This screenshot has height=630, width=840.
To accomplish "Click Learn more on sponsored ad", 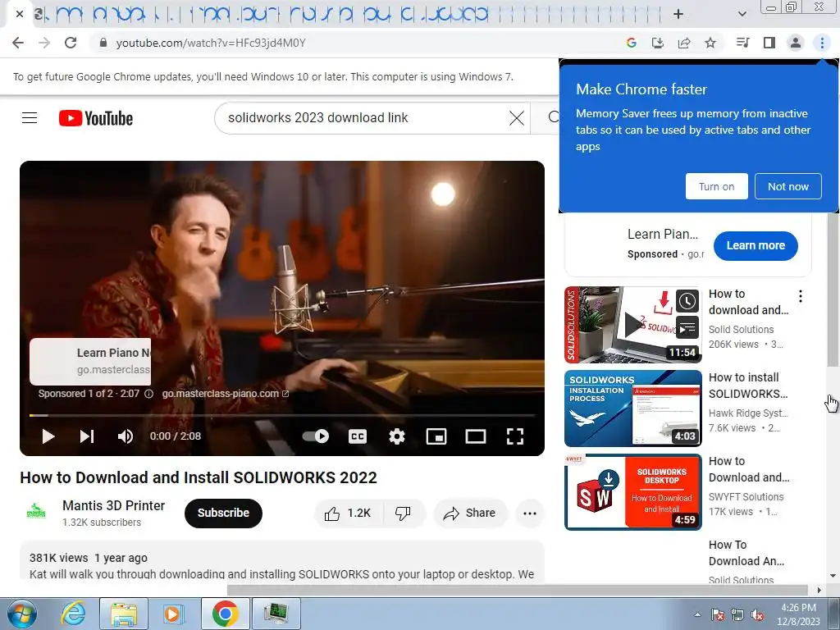I will click(756, 246).
